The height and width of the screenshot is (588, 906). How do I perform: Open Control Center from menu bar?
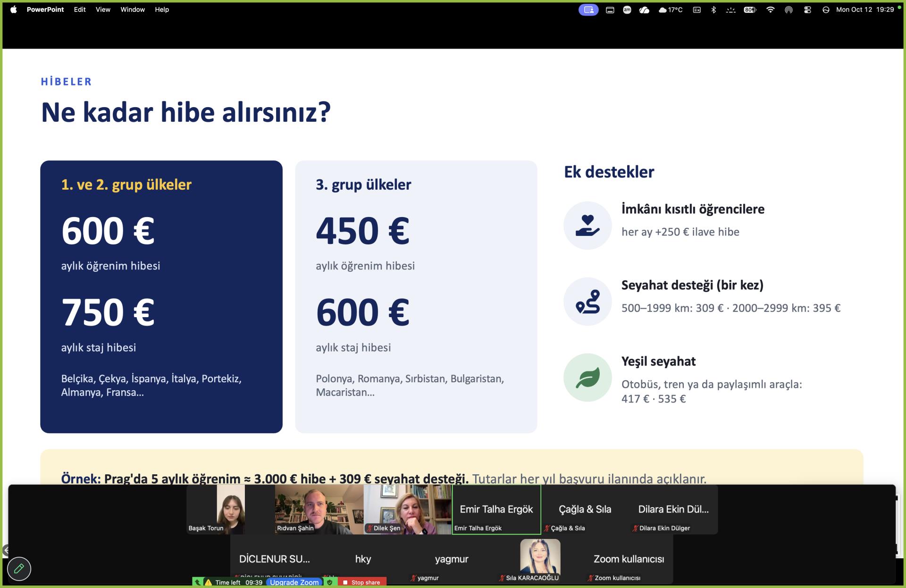coord(807,9)
